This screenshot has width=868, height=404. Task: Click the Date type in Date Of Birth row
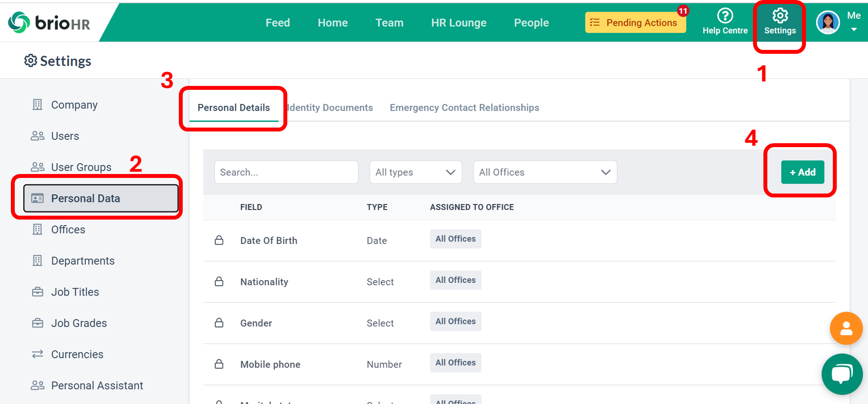point(376,240)
